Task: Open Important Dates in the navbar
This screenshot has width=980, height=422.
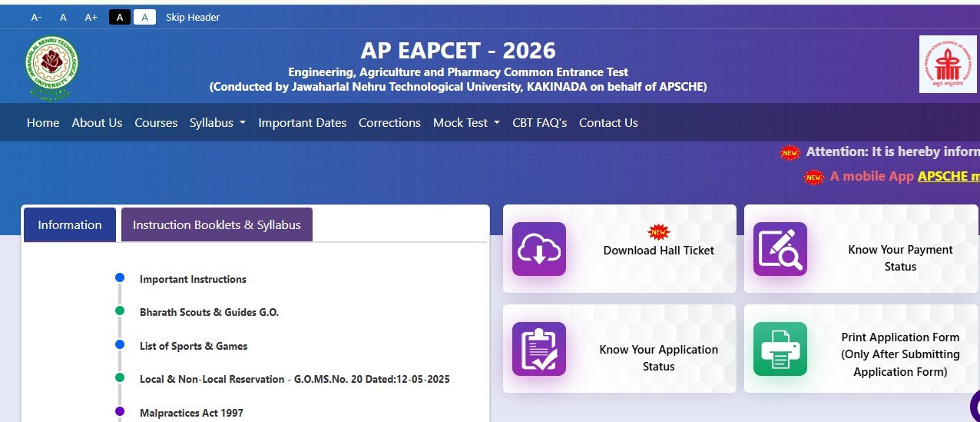Action: 303,122
